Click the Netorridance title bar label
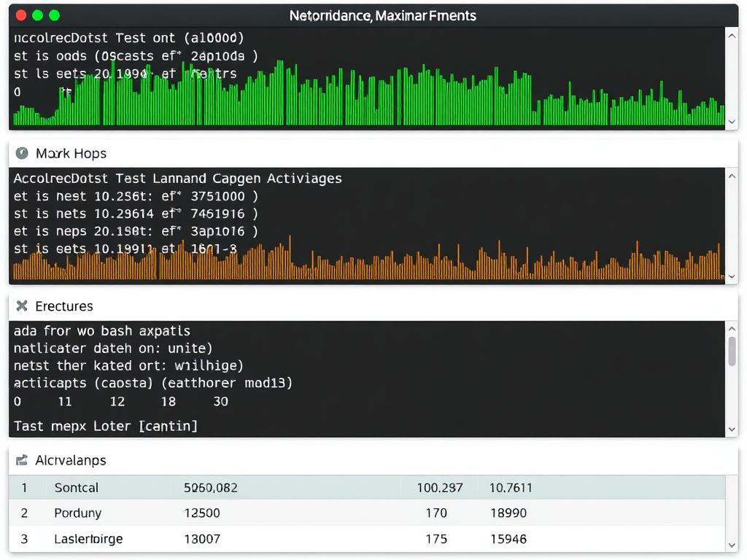 click(x=382, y=14)
